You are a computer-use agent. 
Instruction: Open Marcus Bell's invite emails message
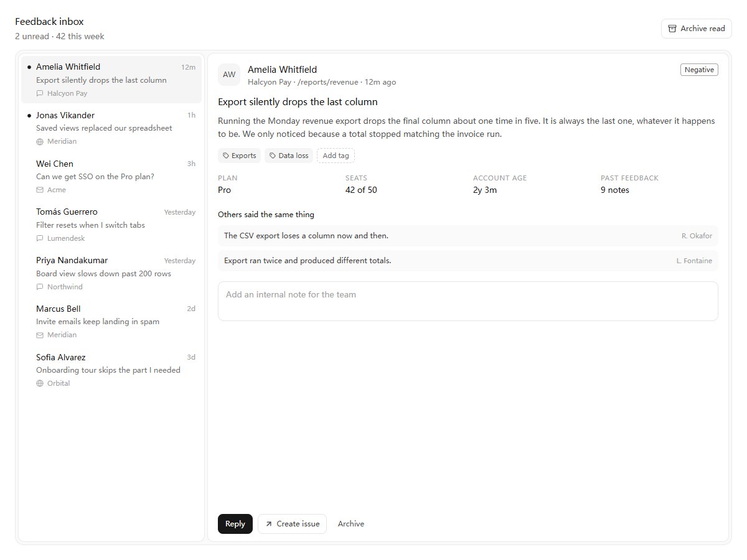coord(111,321)
